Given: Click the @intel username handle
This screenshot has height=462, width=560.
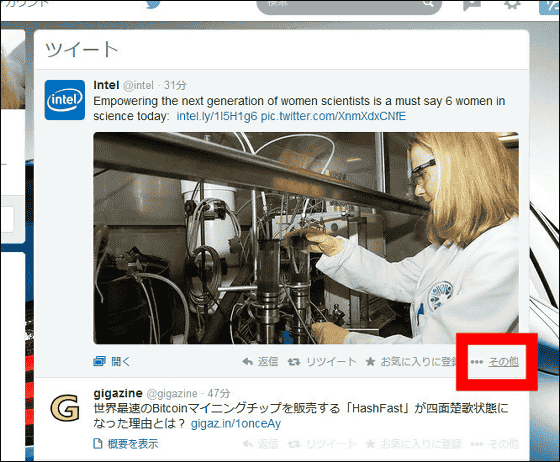Looking at the screenshot, I should (138, 85).
